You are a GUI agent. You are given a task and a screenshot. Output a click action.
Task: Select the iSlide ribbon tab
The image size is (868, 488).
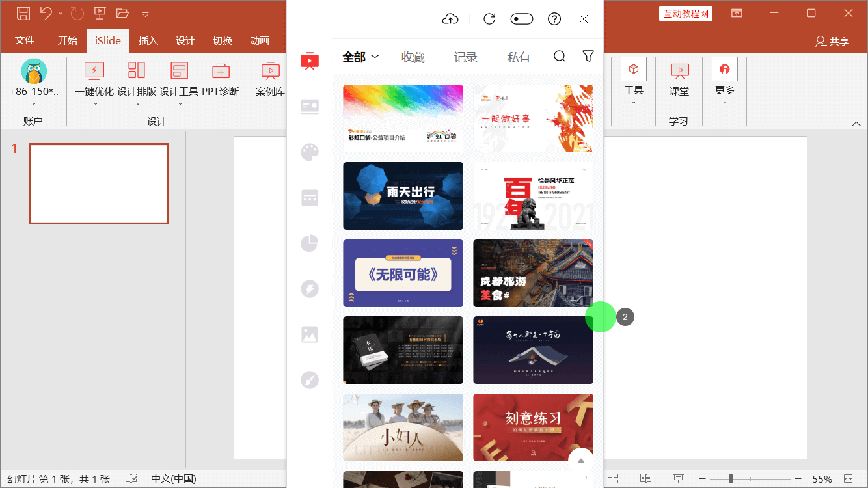(x=108, y=40)
